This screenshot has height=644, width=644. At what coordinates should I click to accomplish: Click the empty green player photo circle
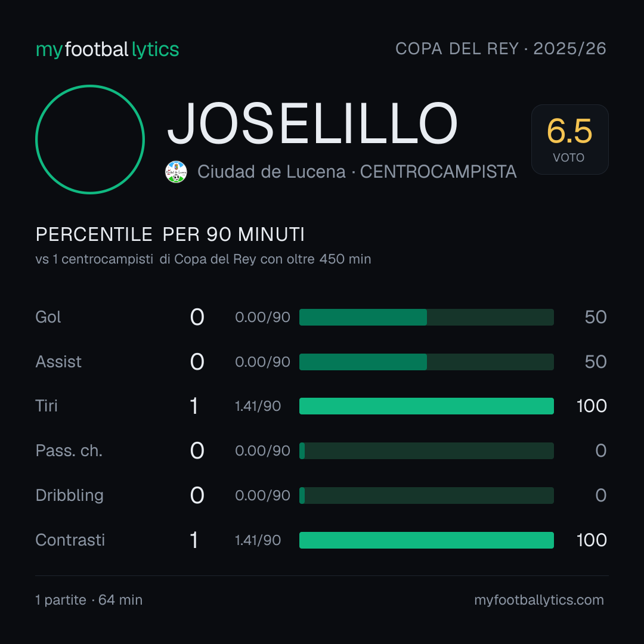coord(90,139)
